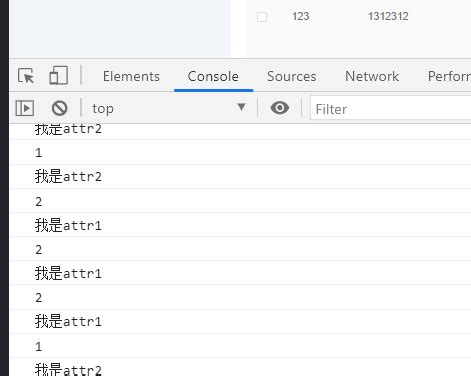Open the Sources tab

coord(292,76)
